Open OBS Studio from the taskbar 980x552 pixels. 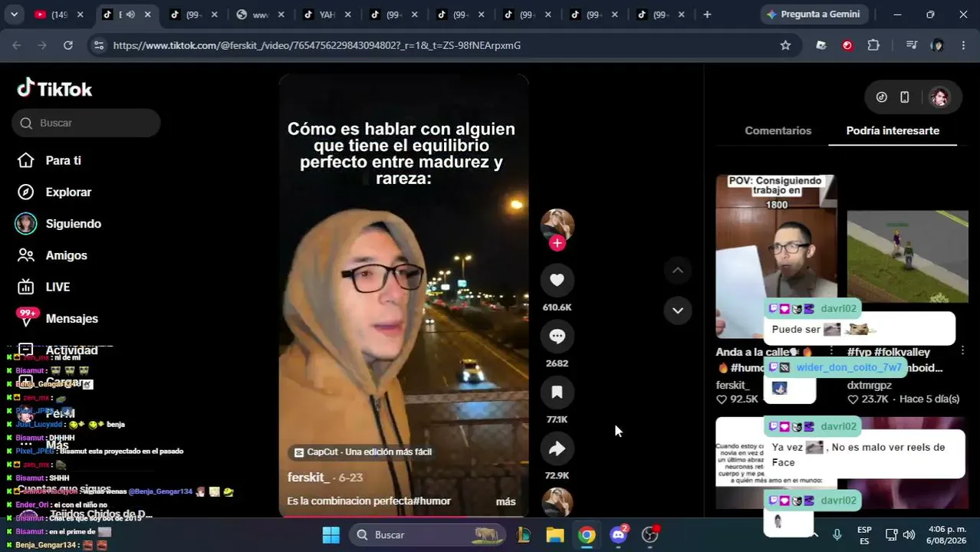coord(650,535)
